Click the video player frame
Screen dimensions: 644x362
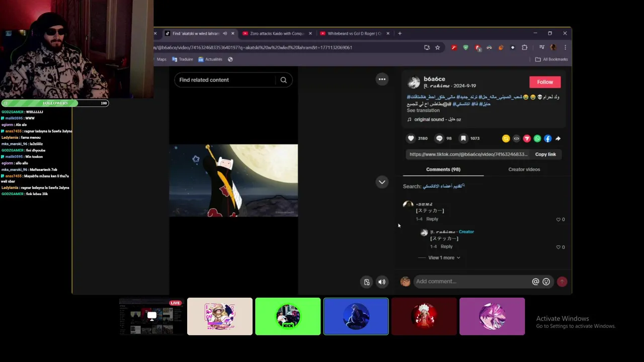[233, 180]
